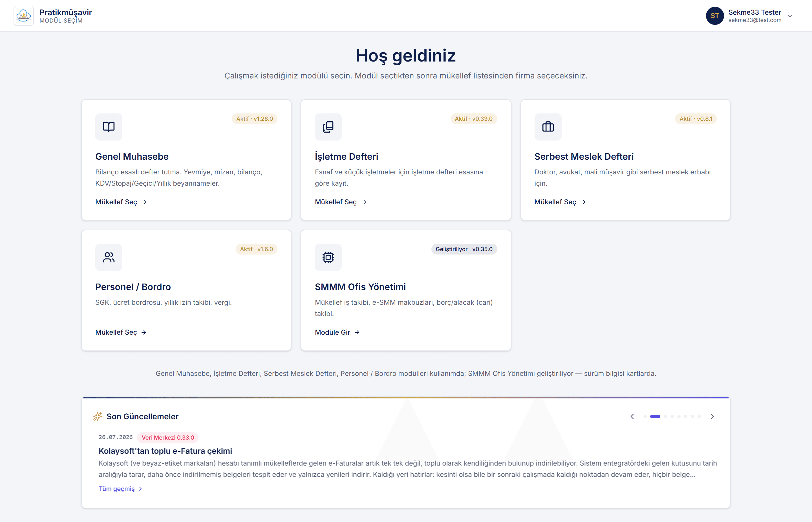Image resolution: width=812 pixels, height=522 pixels.
Task: Click the Personel / Bordro people icon
Action: click(x=109, y=257)
